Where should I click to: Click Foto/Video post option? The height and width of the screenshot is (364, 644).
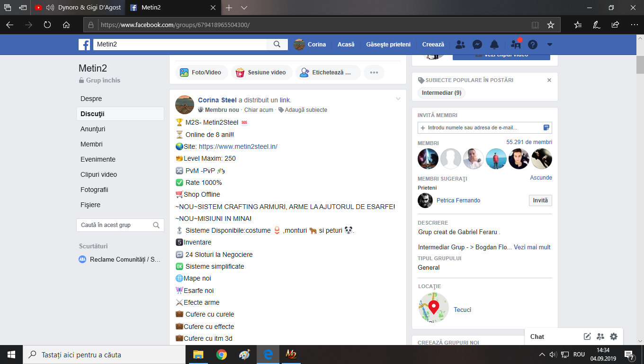(201, 73)
